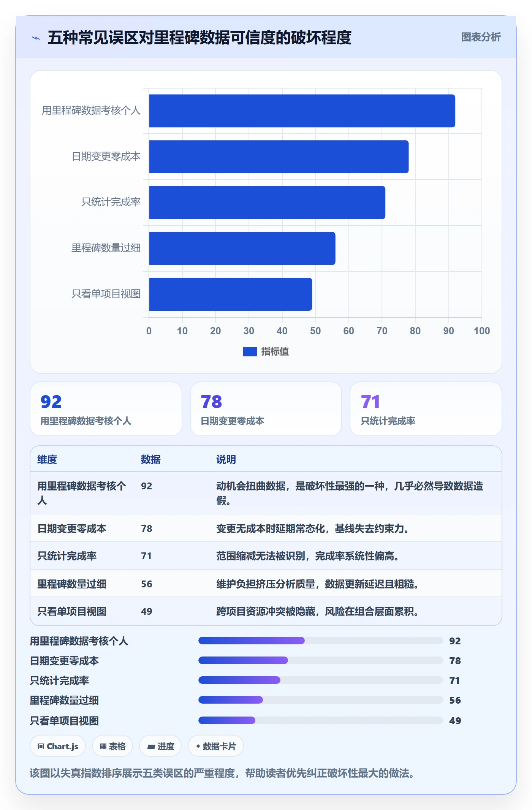
Task: Click the 维度 column header
Action: pos(47,459)
